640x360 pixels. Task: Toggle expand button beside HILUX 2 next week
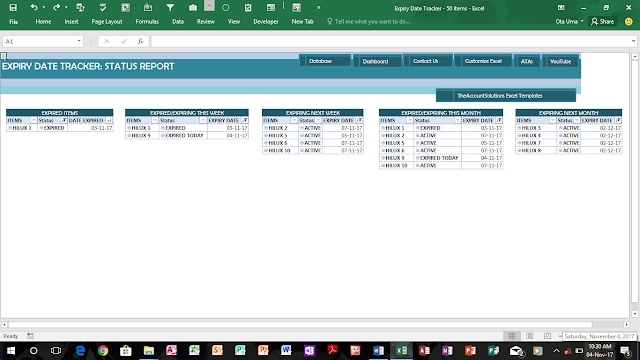266,128
